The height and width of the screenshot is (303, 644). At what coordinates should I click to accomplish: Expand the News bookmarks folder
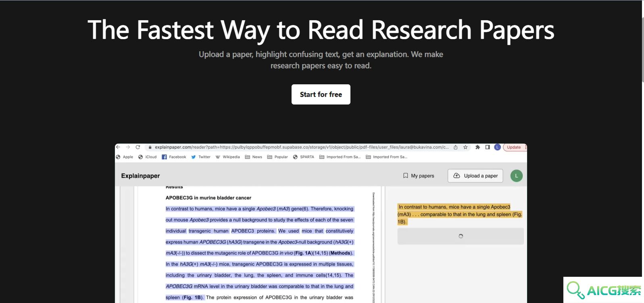[x=254, y=157]
